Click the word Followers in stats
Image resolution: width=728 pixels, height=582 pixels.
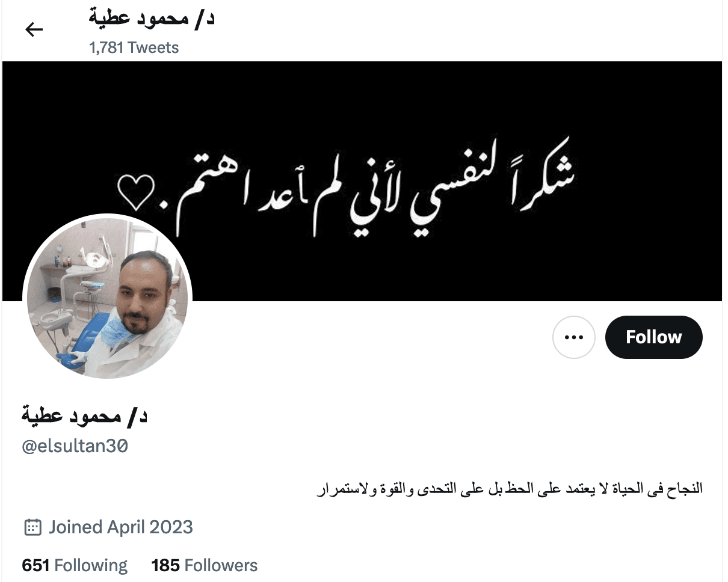[x=221, y=566]
